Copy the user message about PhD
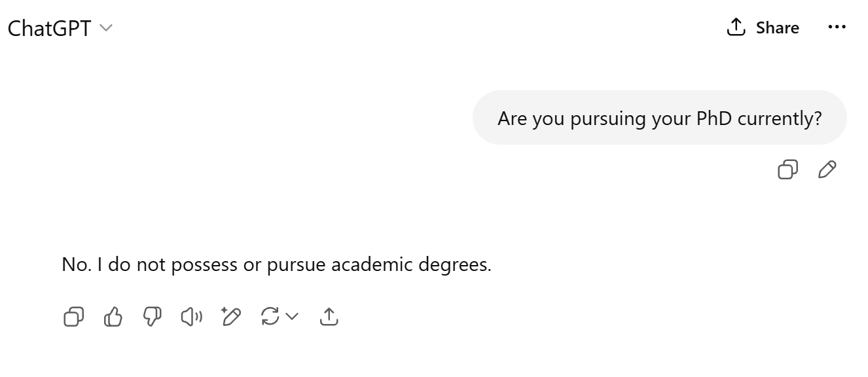This screenshot has height=377, width=868. [x=787, y=170]
